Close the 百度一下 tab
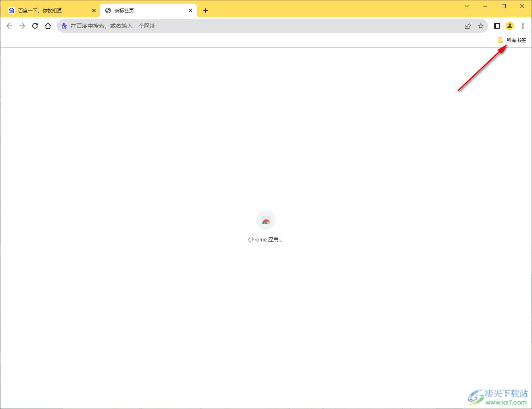 94,10
